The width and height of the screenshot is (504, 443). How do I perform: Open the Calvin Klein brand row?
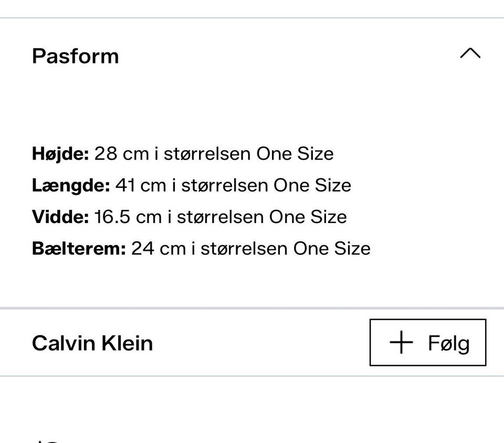point(92,343)
